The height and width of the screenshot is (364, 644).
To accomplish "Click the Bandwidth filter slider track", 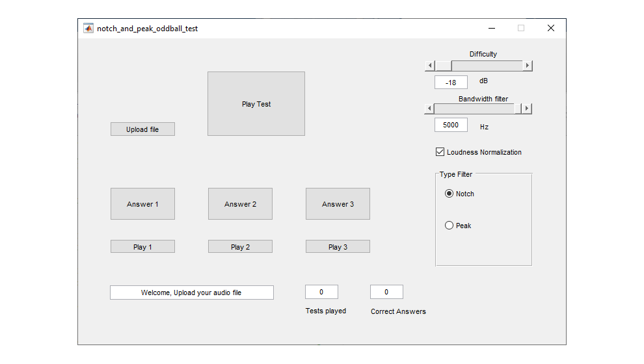I will coord(474,109).
